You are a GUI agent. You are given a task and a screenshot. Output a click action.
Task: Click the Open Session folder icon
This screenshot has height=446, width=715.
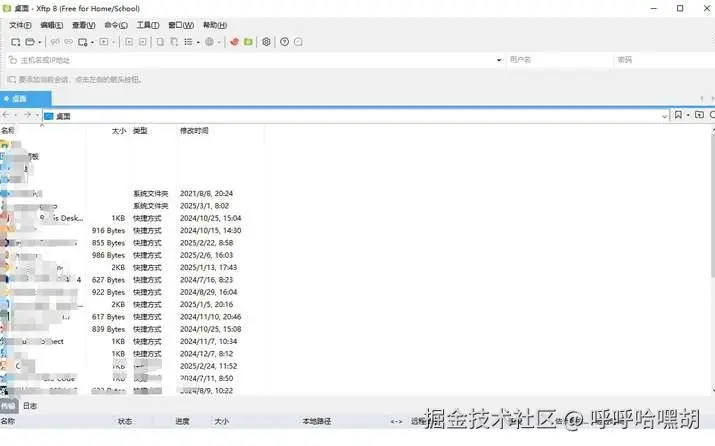pyautogui.click(x=30, y=42)
